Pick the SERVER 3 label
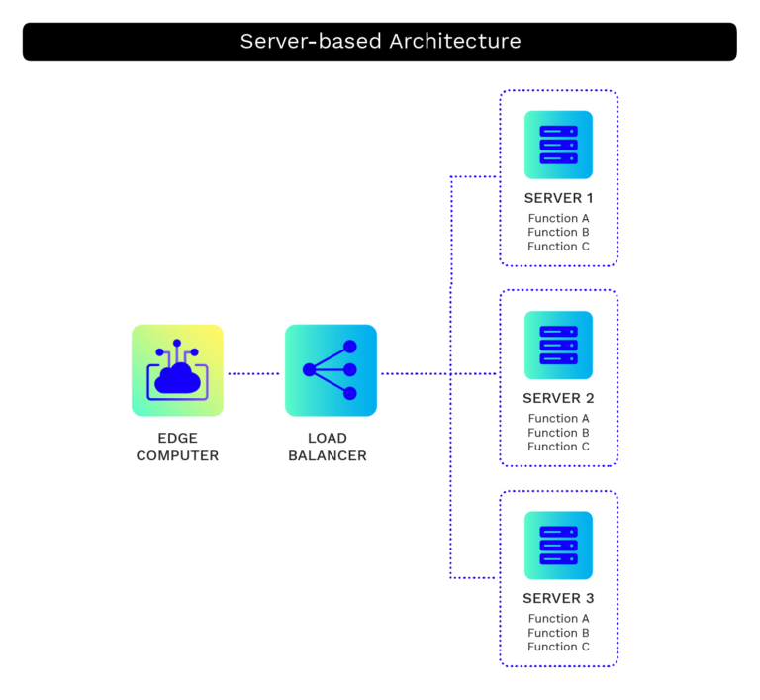The height and width of the screenshot is (700, 760). tap(558, 598)
